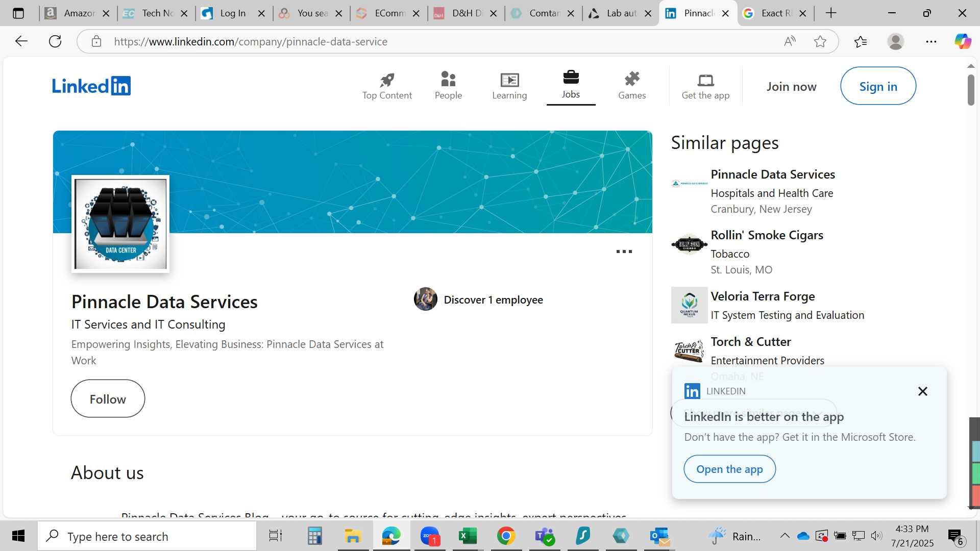Open File Explorer from taskbar

[x=353, y=536]
